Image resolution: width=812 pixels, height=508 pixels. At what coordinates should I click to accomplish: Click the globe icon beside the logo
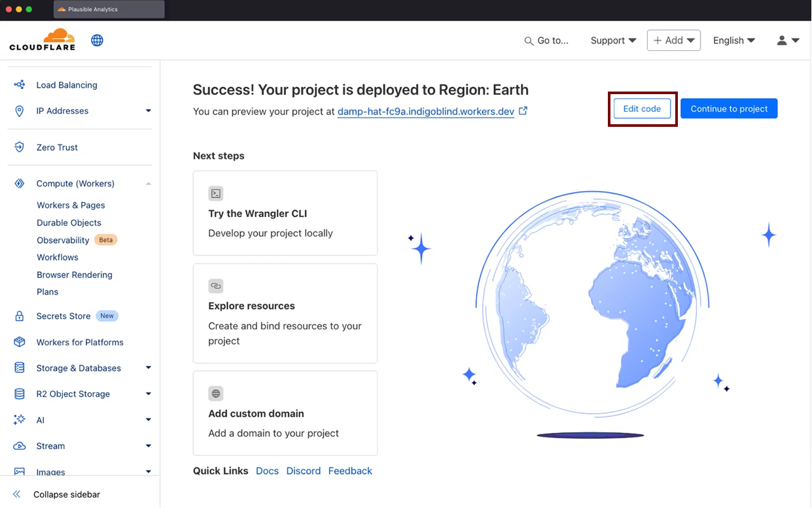97,41
